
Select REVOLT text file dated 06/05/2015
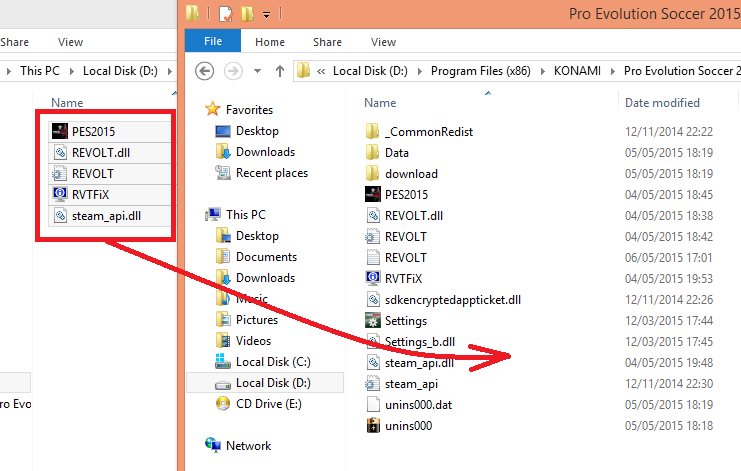(396, 257)
